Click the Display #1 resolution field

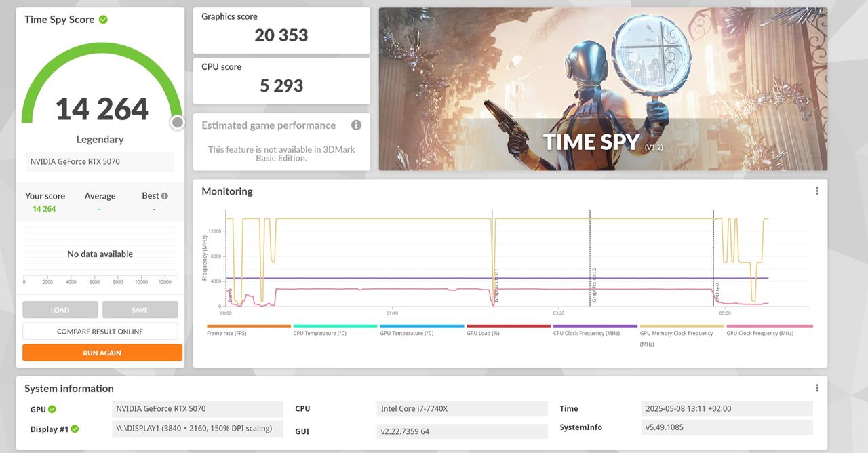click(197, 429)
